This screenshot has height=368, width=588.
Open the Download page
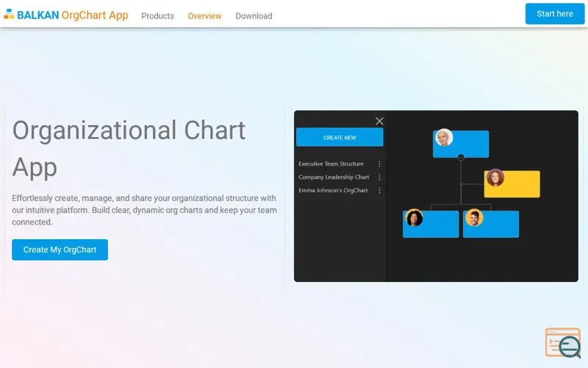[254, 15]
